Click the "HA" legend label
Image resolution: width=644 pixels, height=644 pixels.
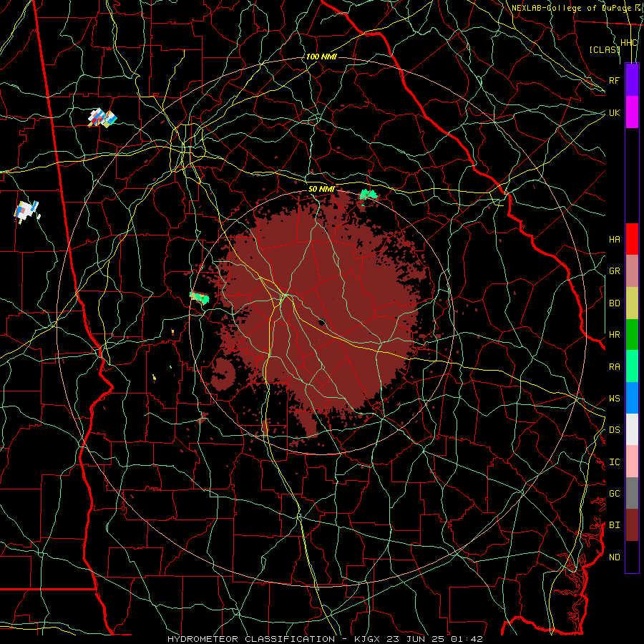615,240
